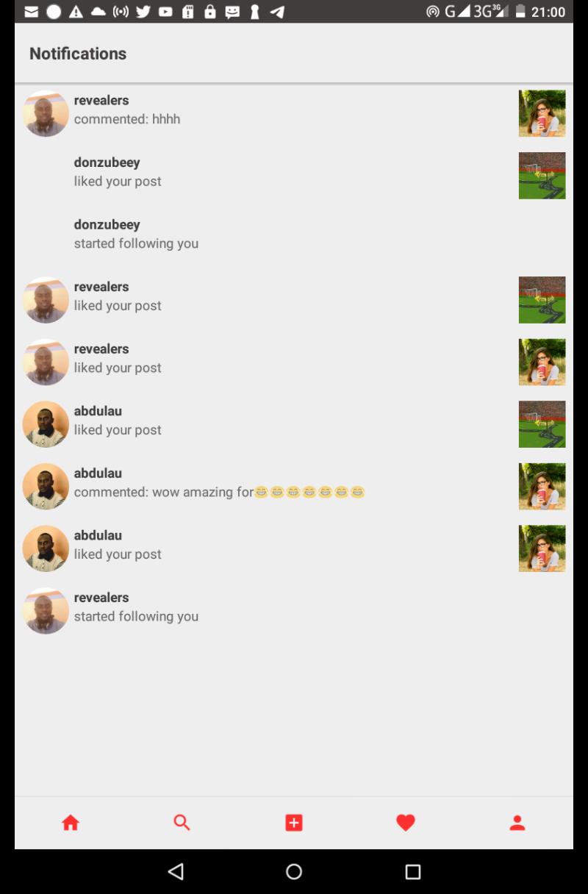Image resolution: width=588 pixels, height=894 pixels.
Task: Select the username donzubeey on liked post row
Action: click(107, 162)
